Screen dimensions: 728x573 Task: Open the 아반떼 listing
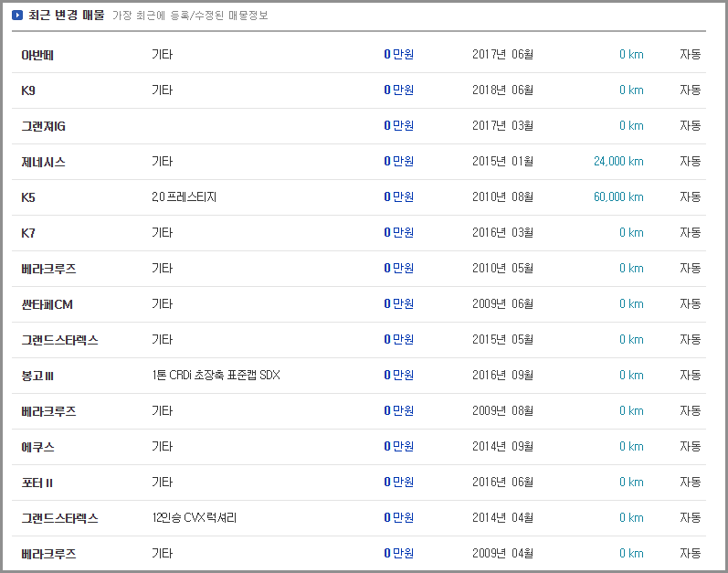pos(37,55)
